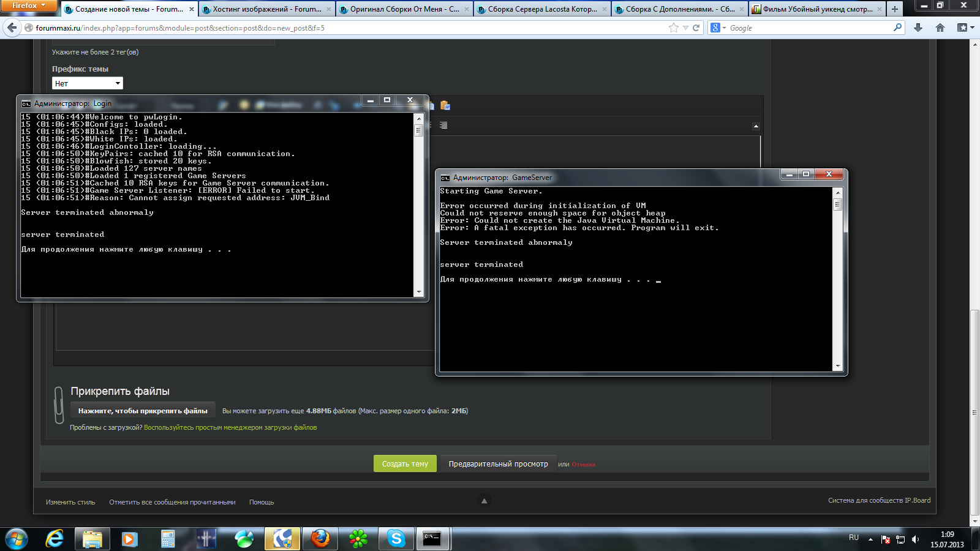Open the bookmarks menu icon

(965, 28)
